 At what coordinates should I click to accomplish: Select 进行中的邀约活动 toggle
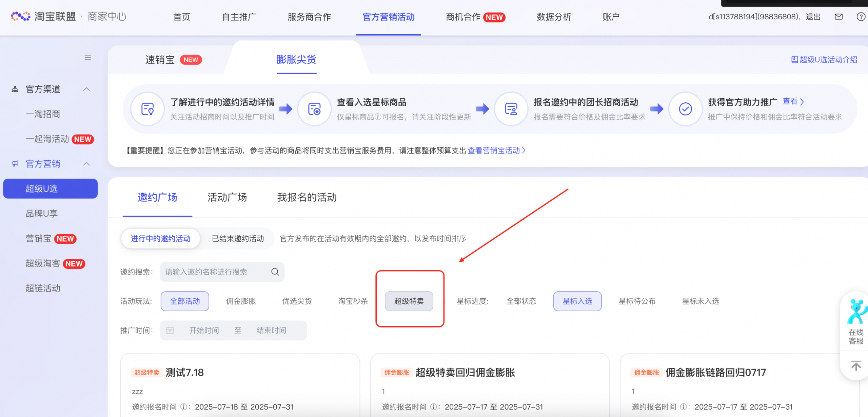coord(160,239)
